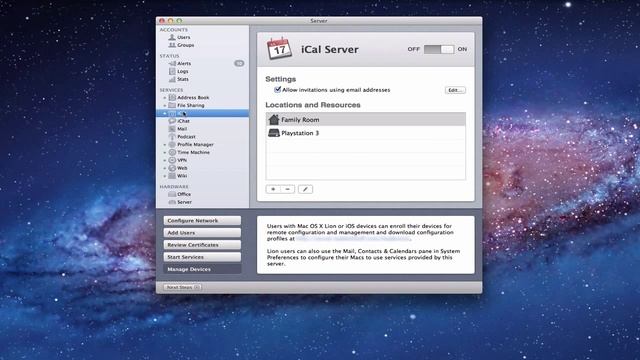
Task: Open the configuration profiles link
Action: (353, 239)
